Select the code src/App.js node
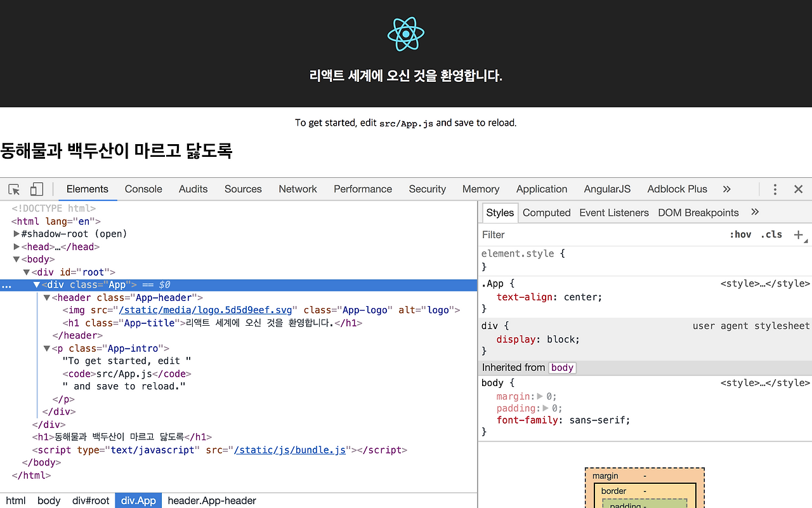This screenshot has width=812, height=508. pos(127,374)
